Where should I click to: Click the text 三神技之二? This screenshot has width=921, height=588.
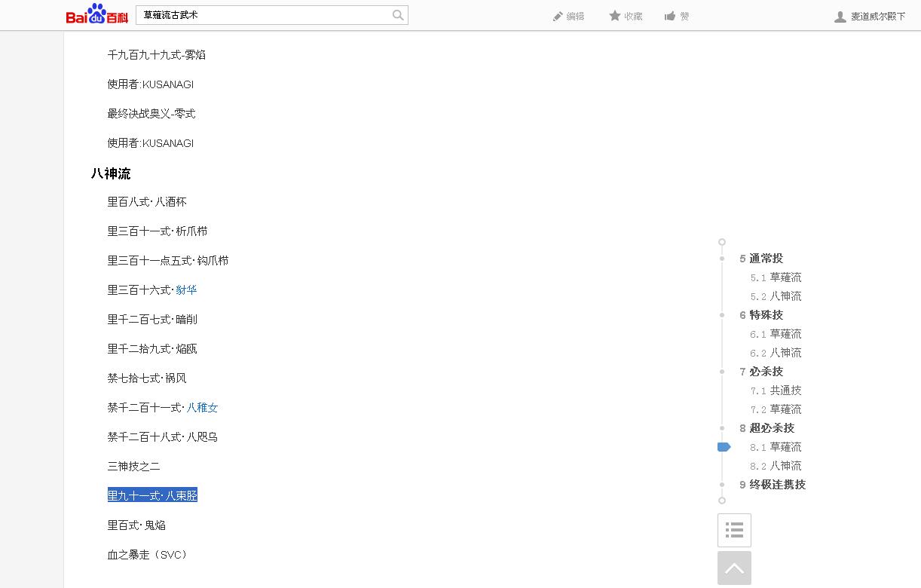[x=134, y=467]
